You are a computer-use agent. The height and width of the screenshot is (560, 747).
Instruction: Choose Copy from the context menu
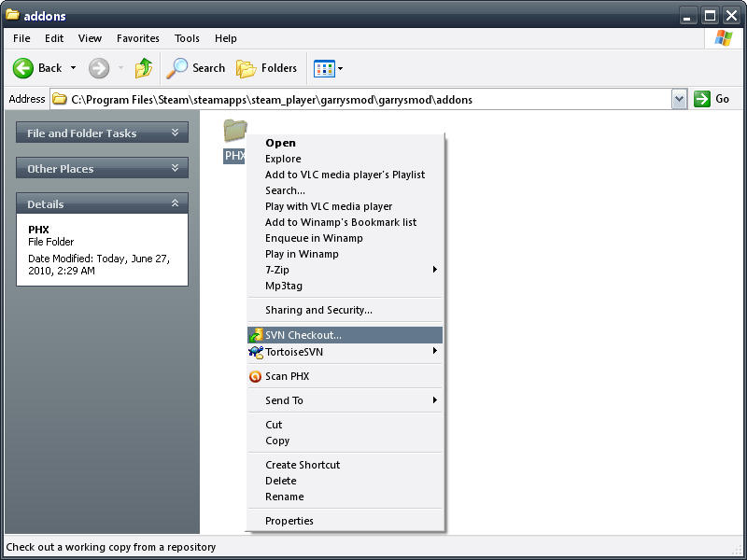345,441
